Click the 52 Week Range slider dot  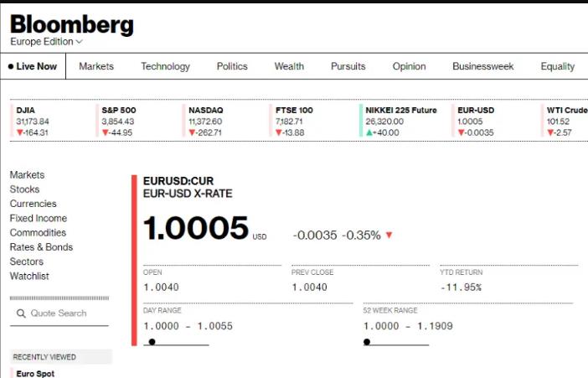[367, 342]
